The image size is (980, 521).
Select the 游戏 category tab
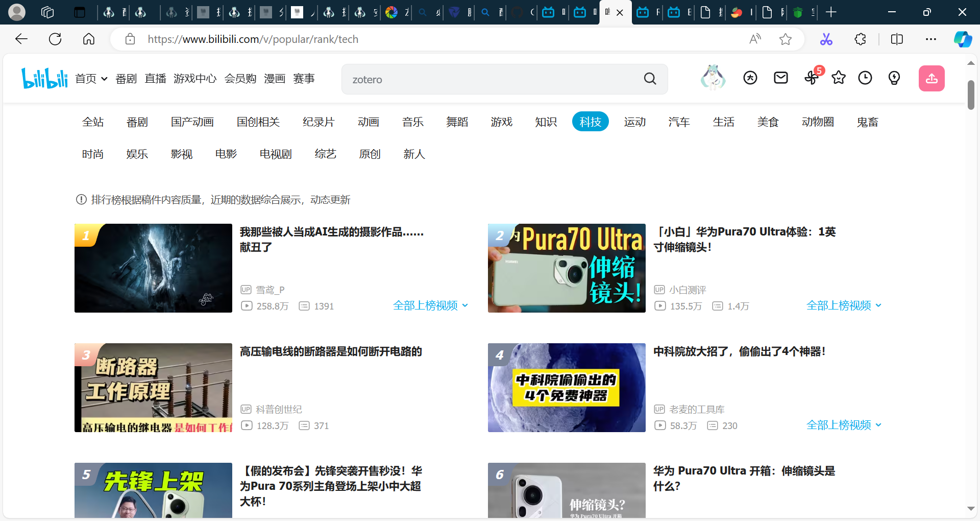pos(502,122)
